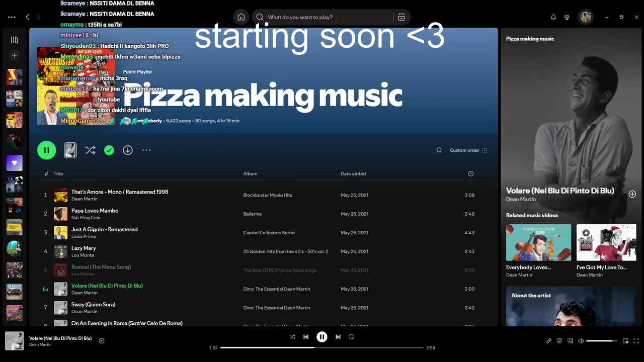Skip to previous track
Screen dimensions: 644x362
click(306, 337)
